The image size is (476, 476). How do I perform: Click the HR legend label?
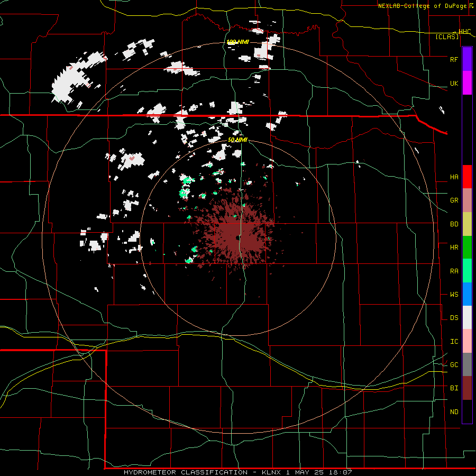pos(454,248)
